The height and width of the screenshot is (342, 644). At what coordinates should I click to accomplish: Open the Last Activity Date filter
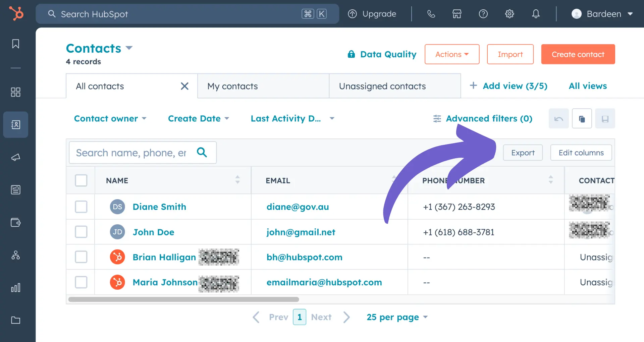[x=292, y=118]
